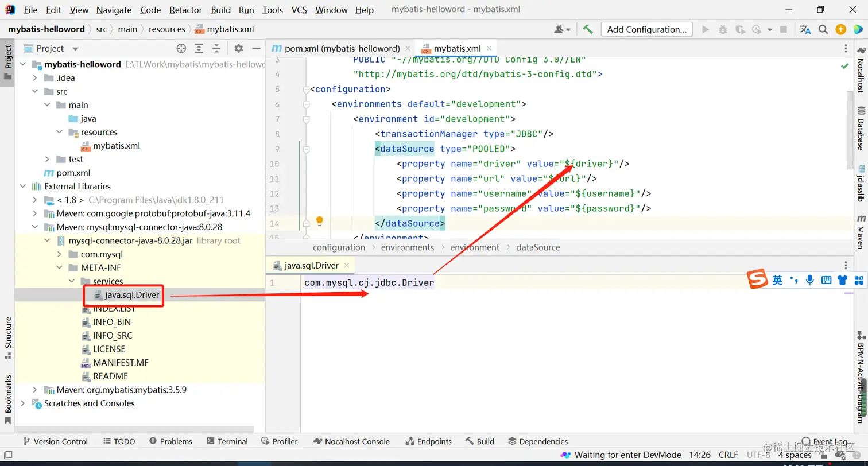Viewport: 868px width, 466px height.
Task: Toggle the Bookmarks side tool window button
Action: click(7, 399)
